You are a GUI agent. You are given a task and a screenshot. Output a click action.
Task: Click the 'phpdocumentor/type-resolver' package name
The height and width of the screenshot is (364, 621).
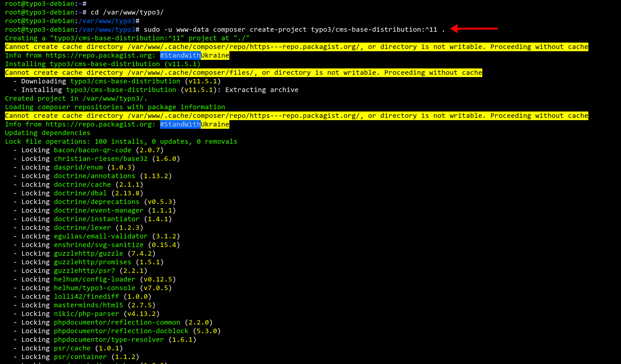[x=109, y=340]
